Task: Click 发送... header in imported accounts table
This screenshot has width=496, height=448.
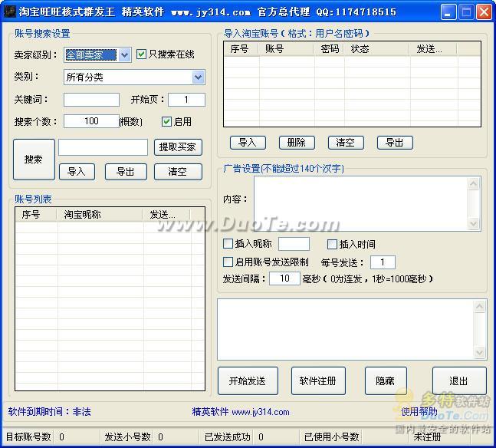Action: 433,49
